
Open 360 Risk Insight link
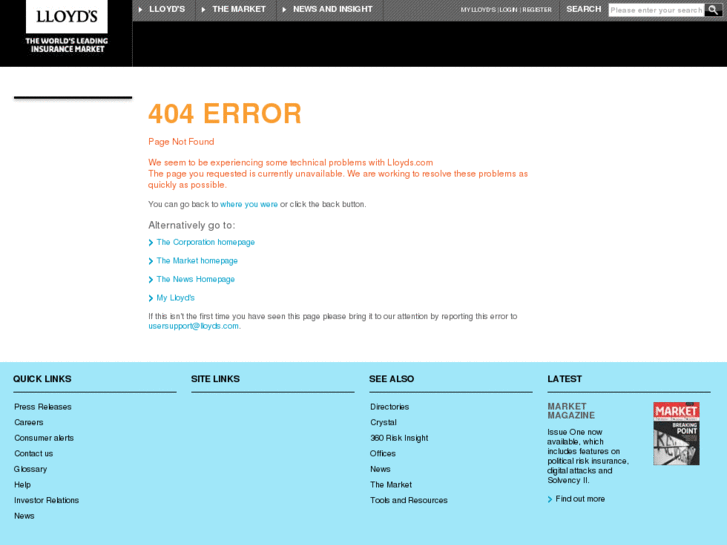pos(399,438)
